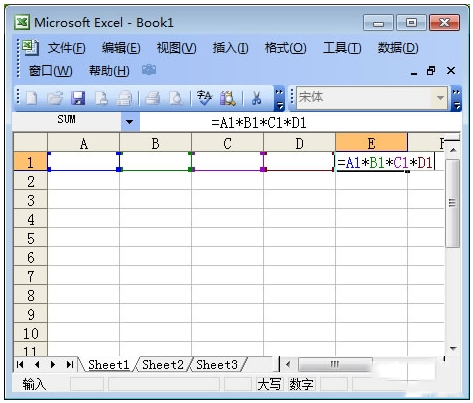Image resolution: width=473 pixels, height=403 pixels.
Task: Expand formatting toolbar overflow options
Action: (x=456, y=99)
